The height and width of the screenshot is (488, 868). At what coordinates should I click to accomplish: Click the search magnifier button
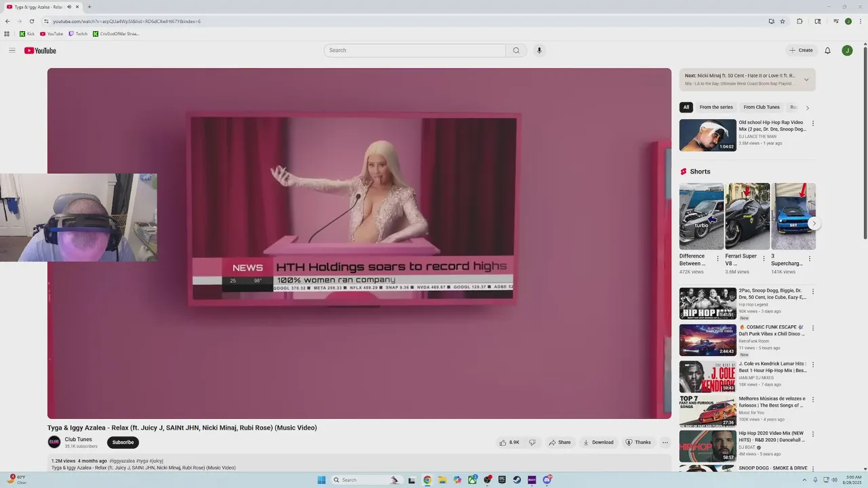(x=516, y=50)
